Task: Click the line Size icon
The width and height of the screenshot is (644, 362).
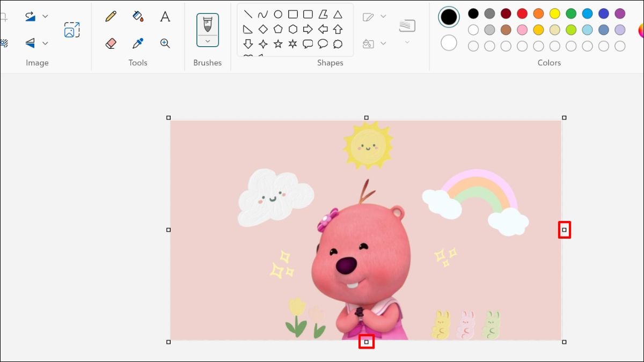Action: (407, 25)
